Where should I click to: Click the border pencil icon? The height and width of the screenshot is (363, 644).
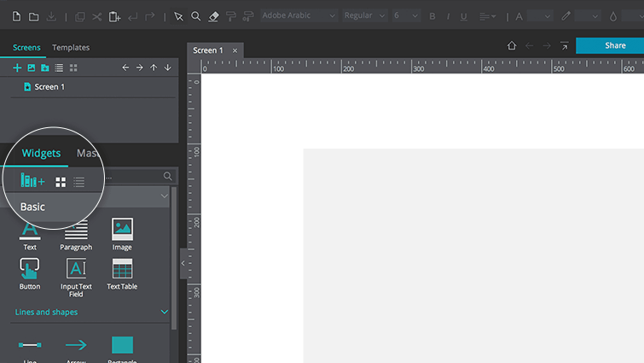pyautogui.click(x=566, y=16)
